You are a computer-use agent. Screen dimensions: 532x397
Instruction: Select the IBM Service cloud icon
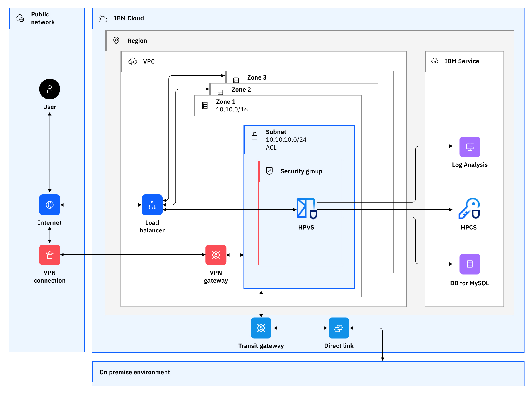click(435, 61)
